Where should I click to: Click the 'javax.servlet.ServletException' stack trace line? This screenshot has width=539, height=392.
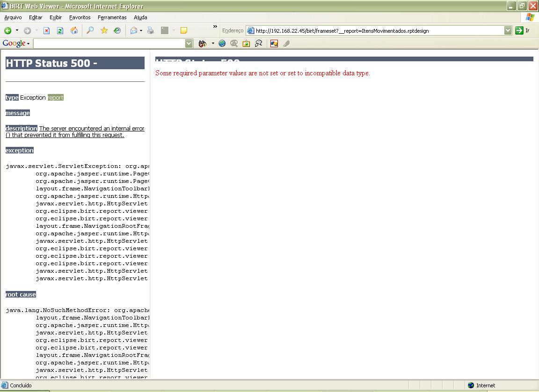click(78, 166)
